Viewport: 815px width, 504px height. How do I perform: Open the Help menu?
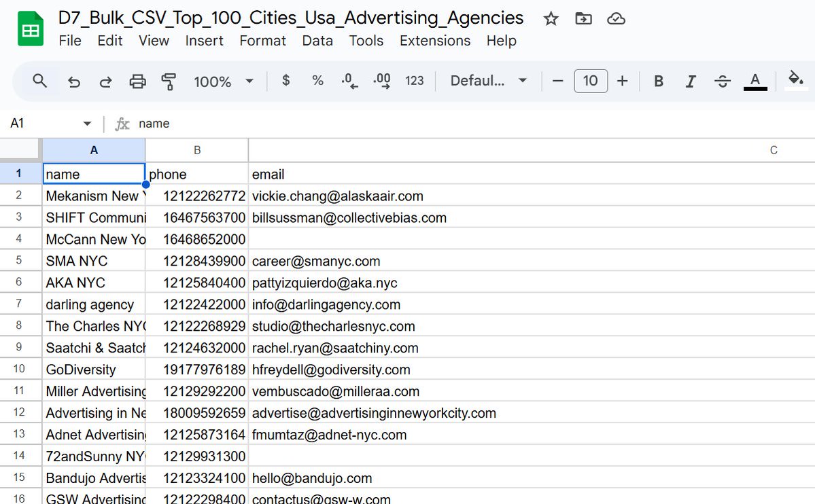pyautogui.click(x=502, y=41)
